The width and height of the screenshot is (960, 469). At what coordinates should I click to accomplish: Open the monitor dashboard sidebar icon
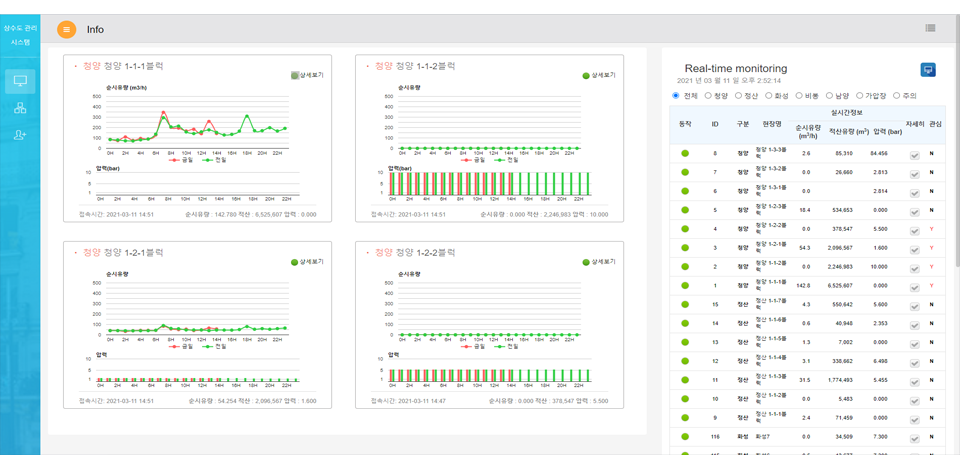pyautogui.click(x=20, y=81)
